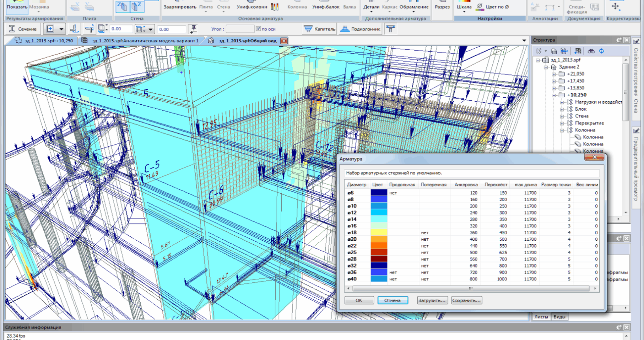Image resolution: width=644 pixels, height=340 pixels.
Task: Collapse the +10,250 level node
Action: (554, 95)
